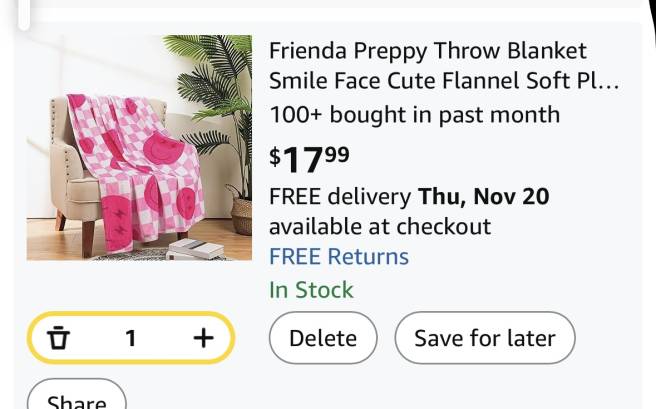Click the Thu, Nov 20 delivery date
The width and height of the screenshot is (656, 409).
[483, 196]
